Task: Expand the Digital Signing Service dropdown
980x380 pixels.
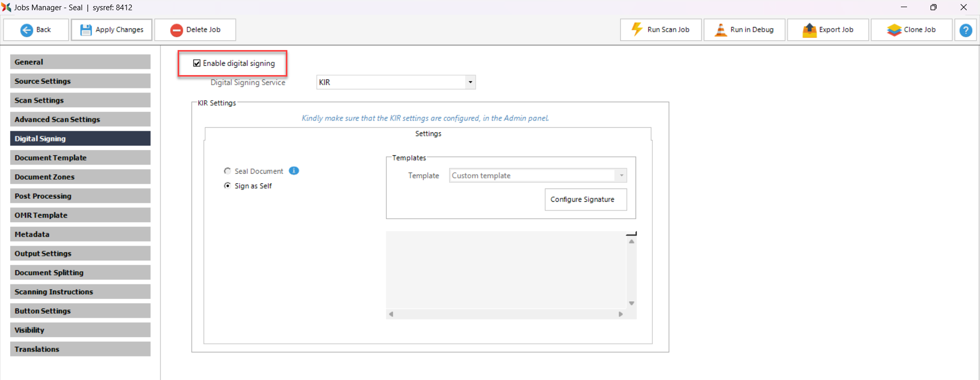Action: point(470,82)
